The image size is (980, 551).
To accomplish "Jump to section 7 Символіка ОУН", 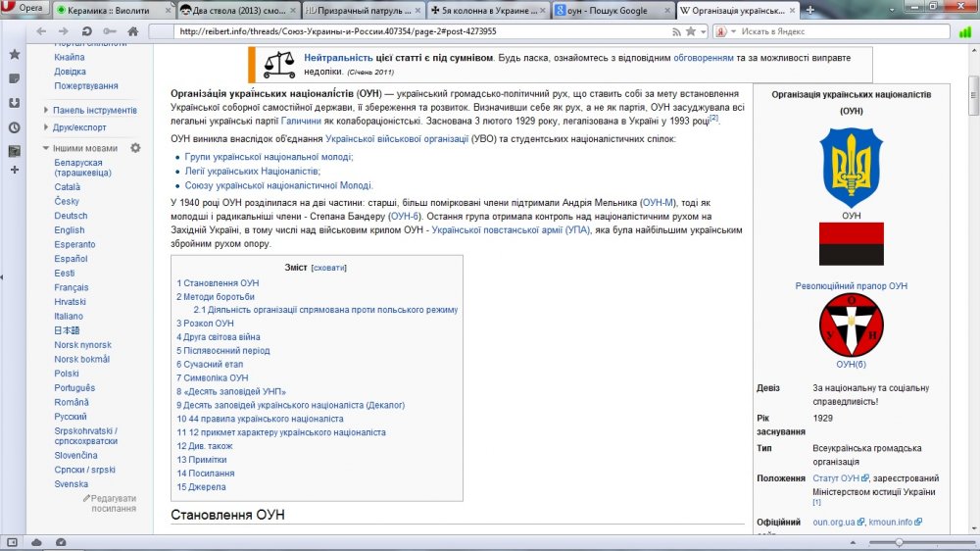I will [213, 377].
